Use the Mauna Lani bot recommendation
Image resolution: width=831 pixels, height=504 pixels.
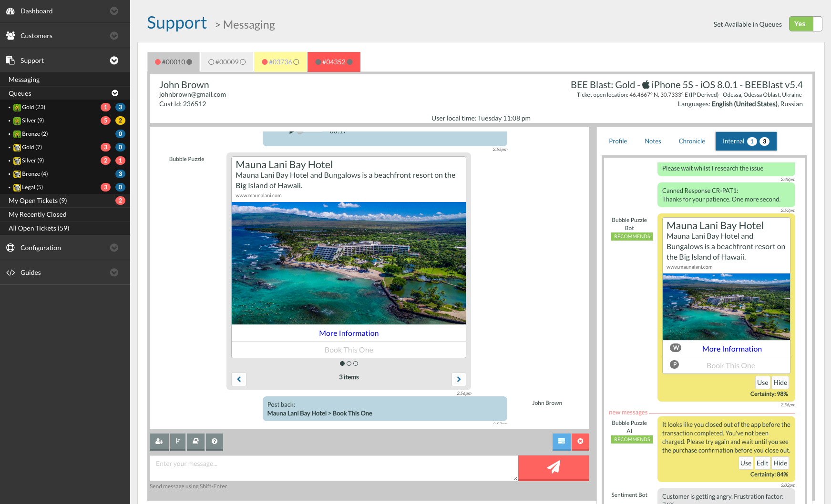(x=763, y=383)
